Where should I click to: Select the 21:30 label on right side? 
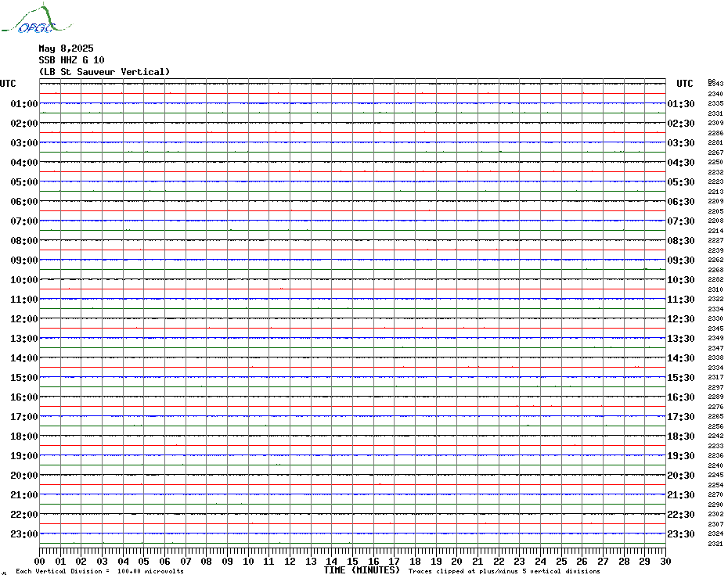681,495
